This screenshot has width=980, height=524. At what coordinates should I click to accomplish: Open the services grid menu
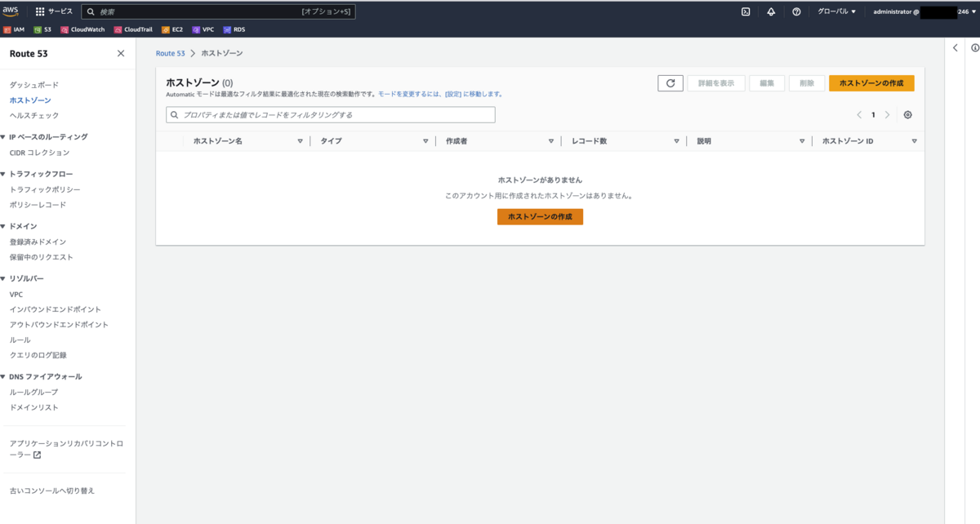coord(40,12)
